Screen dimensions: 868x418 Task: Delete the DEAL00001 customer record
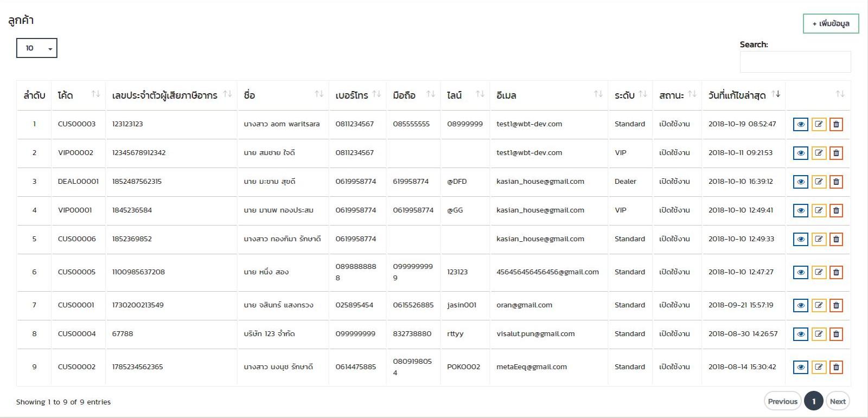(x=836, y=182)
